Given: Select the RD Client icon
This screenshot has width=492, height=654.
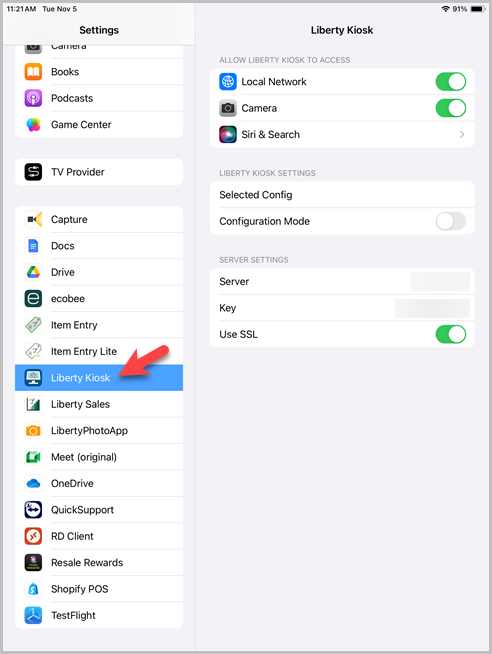Looking at the screenshot, I should pyautogui.click(x=33, y=536).
